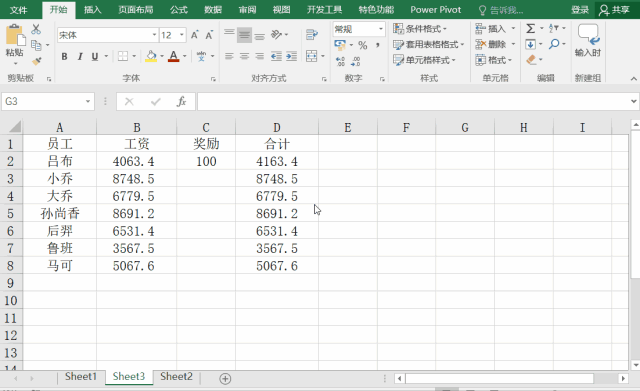Toggle Wrap Text icon
Screen dimensions: 640x391
tap(311, 35)
